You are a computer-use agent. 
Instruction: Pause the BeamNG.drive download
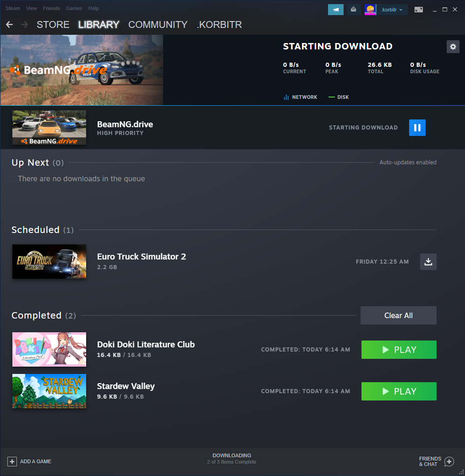417,128
